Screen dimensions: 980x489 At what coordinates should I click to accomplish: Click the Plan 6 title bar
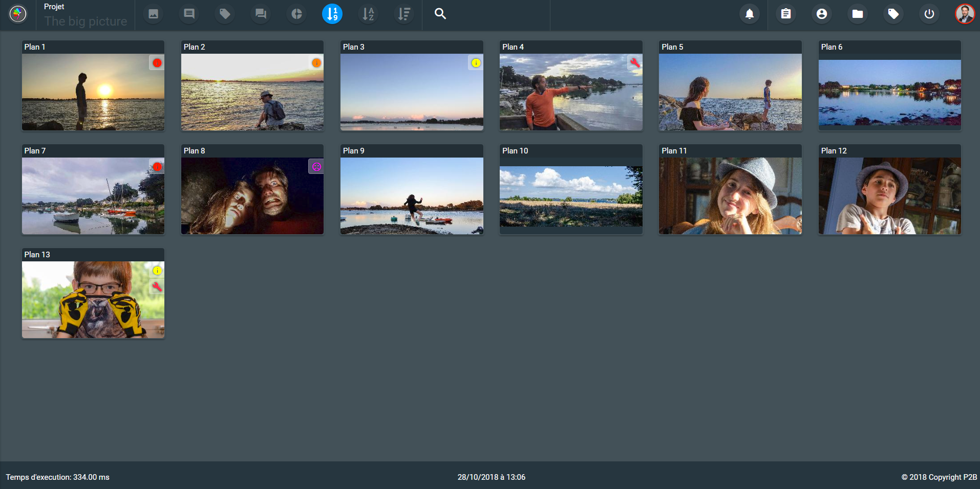pos(889,47)
